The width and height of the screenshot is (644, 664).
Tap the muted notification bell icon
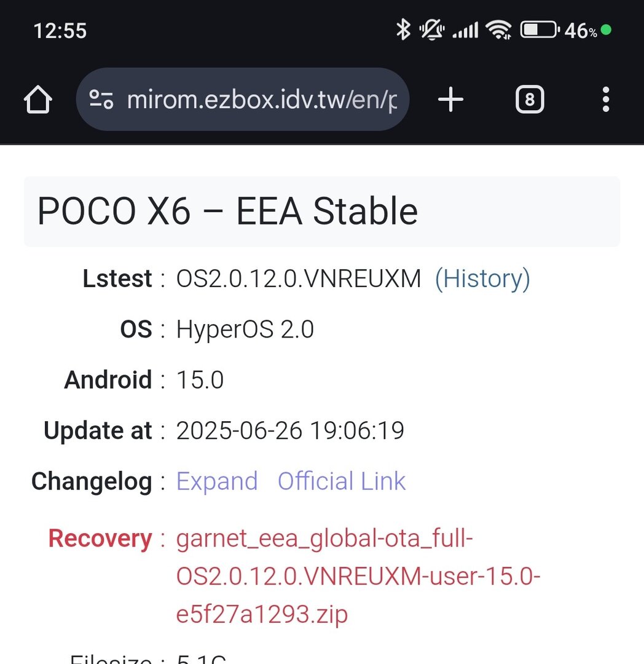[x=432, y=30]
